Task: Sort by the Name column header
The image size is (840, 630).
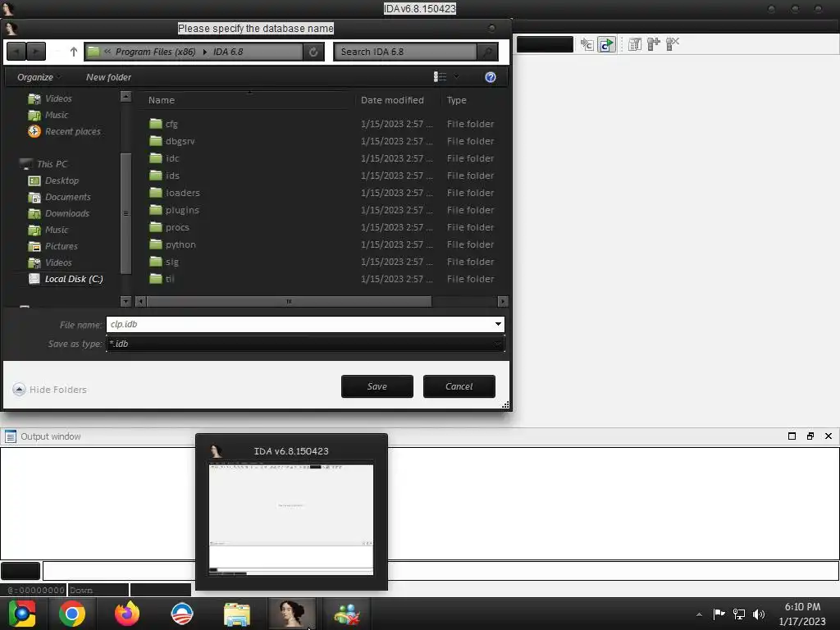Action: (x=162, y=100)
